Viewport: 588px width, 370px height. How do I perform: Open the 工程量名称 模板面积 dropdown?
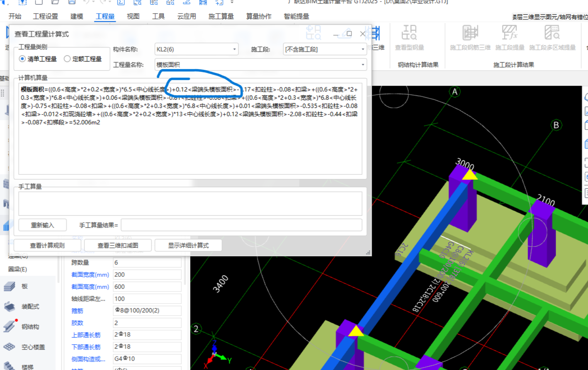pos(261,65)
